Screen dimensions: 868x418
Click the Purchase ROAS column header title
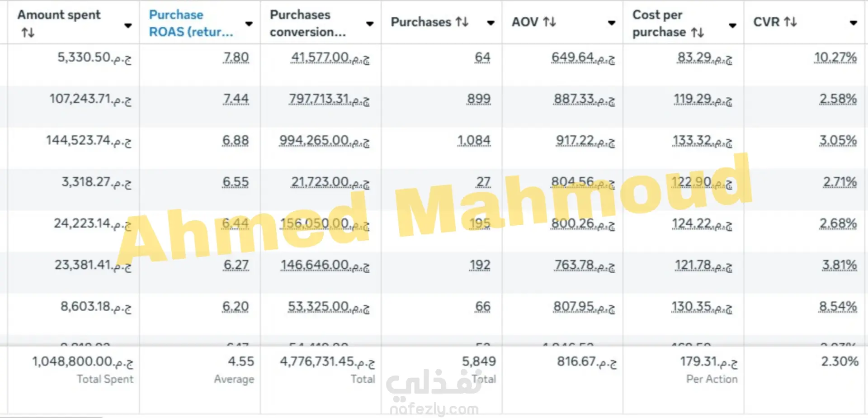pos(191,23)
